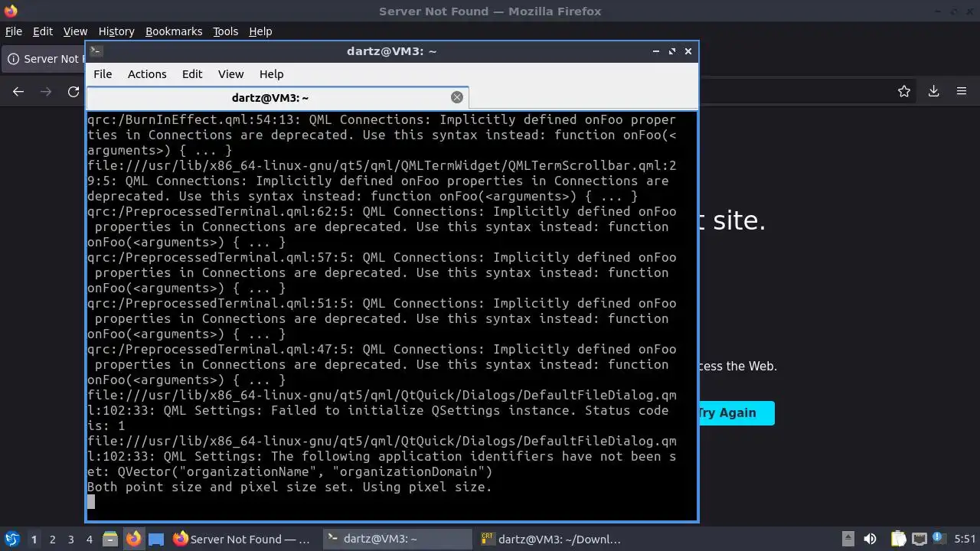980x551 pixels.
Task: Activate dartz@VM3: ~ terminal taskbar entry
Action: coord(397,539)
